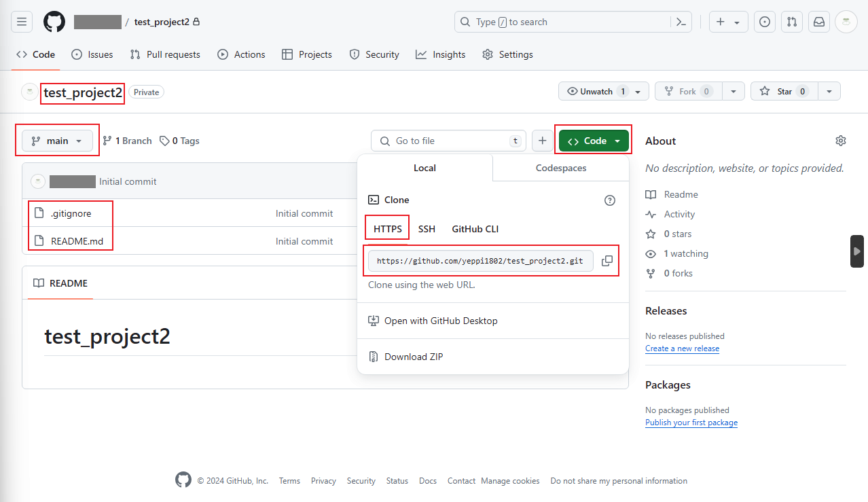Open clone help question mark icon

click(610, 200)
